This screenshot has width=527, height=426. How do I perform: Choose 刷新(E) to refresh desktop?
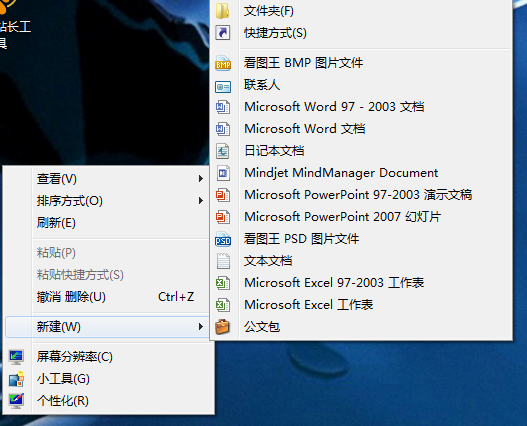coord(108,223)
